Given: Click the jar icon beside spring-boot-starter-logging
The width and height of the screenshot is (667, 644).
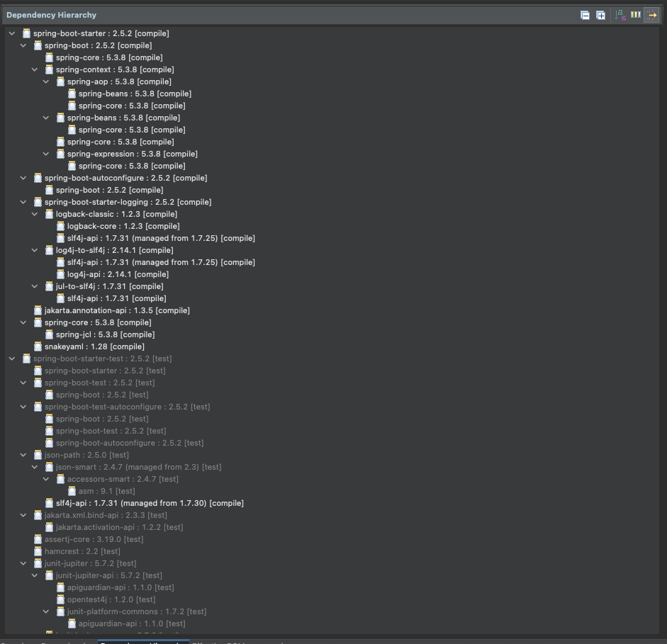Looking at the screenshot, I should (x=38, y=203).
